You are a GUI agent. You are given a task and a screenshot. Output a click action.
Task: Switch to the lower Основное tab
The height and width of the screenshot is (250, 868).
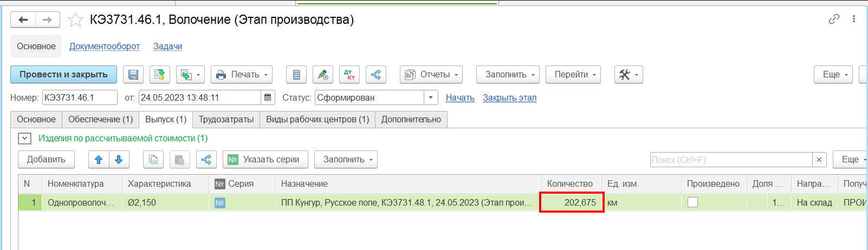36,120
